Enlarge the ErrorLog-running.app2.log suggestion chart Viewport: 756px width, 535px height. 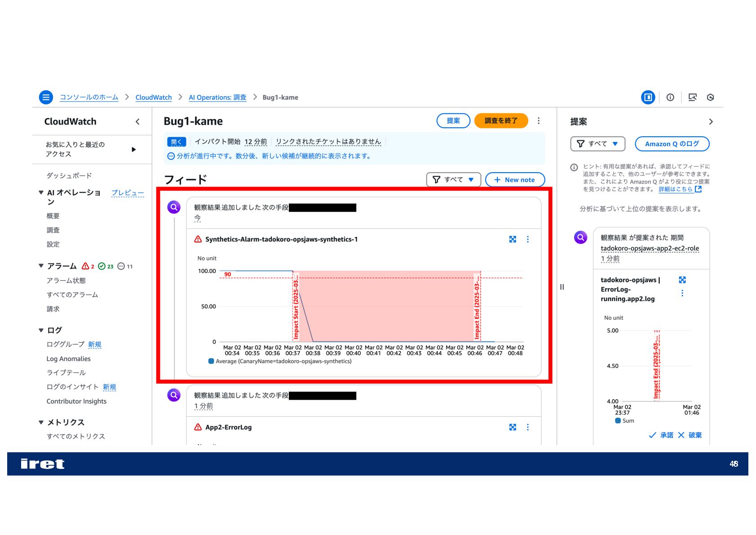pyautogui.click(x=682, y=280)
